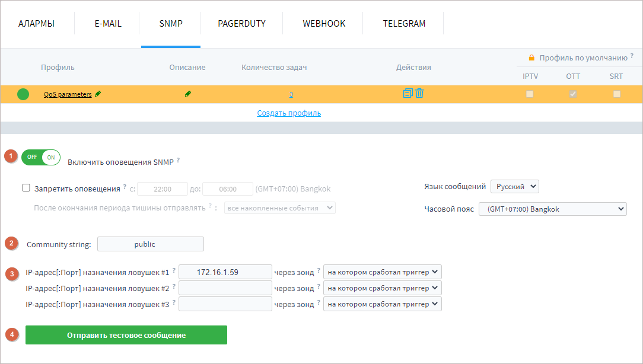The width and height of the screenshot is (643, 364).
Task: Click help mark beside Включить оповещения SNMP
Action: tap(178, 161)
